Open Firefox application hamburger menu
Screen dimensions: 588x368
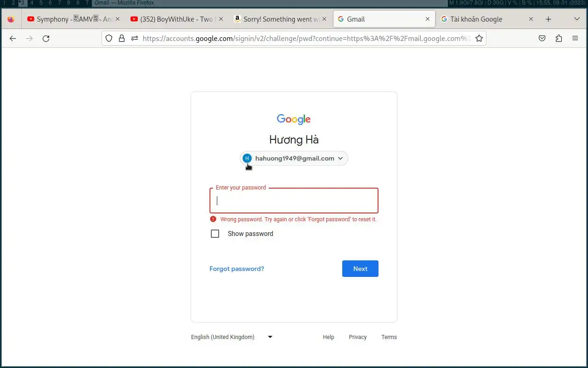pos(575,39)
